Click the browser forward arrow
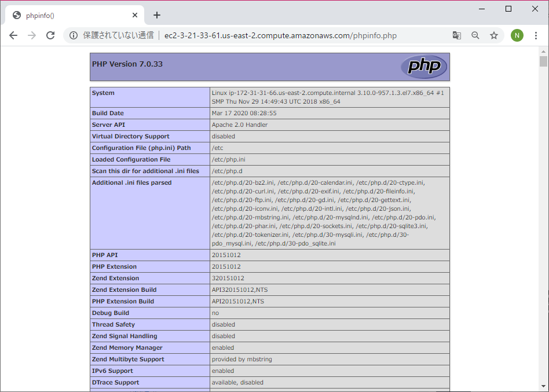The width and height of the screenshot is (549, 392). [32, 35]
